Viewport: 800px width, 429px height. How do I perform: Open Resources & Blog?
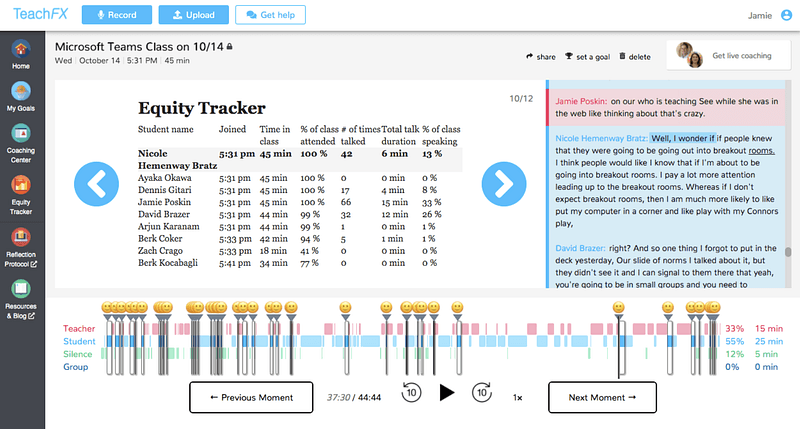(x=21, y=297)
